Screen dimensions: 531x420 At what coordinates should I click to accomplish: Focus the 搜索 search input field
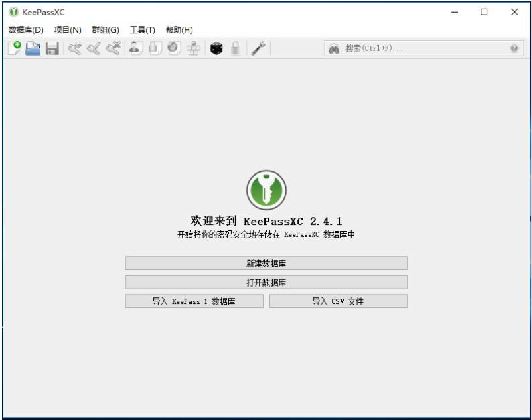[422, 48]
